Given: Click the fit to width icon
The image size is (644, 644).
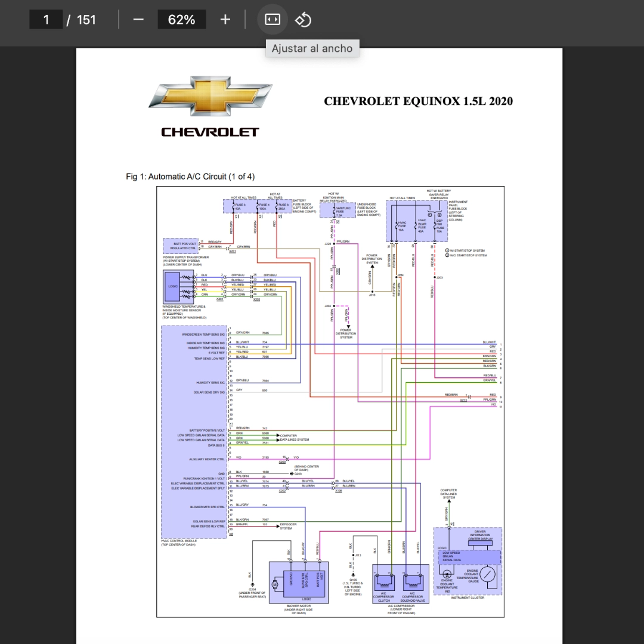Looking at the screenshot, I should [x=273, y=19].
